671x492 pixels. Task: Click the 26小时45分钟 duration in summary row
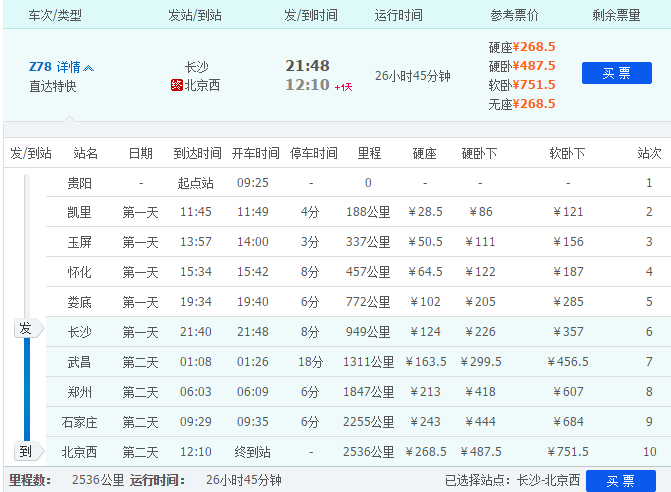[x=413, y=76]
